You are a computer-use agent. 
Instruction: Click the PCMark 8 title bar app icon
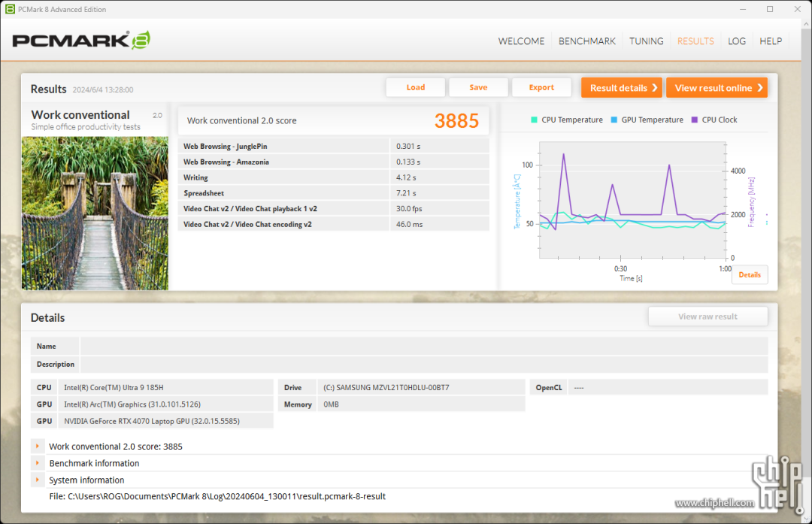(10, 9)
